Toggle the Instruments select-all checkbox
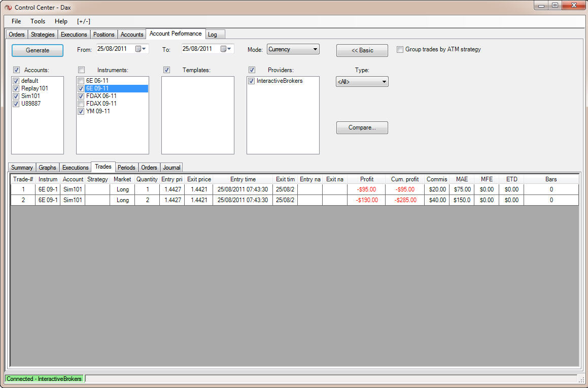The image size is (588, 388). 81,70
